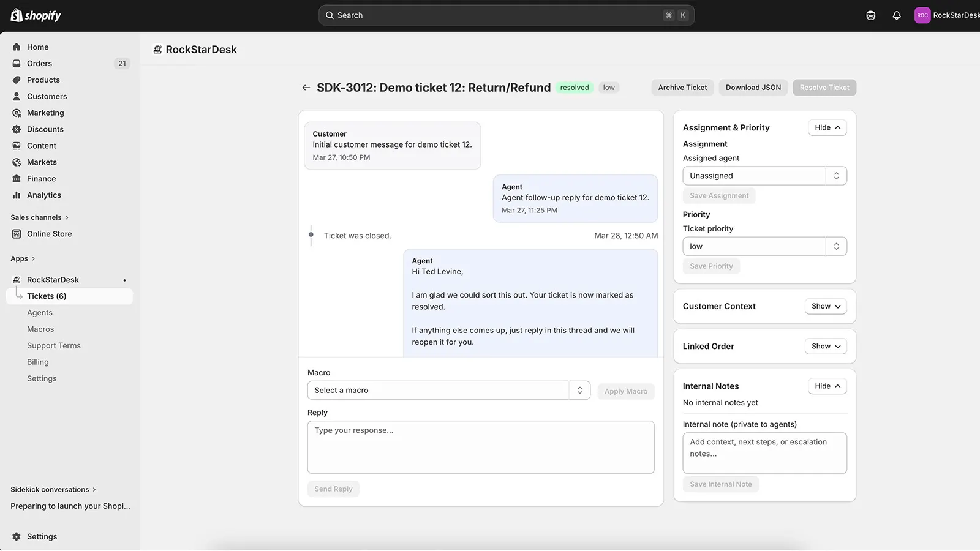The width and height of the screenshot is (980, 551).
Task: Open the Home icon in sidebar
Action: [17, 47]
